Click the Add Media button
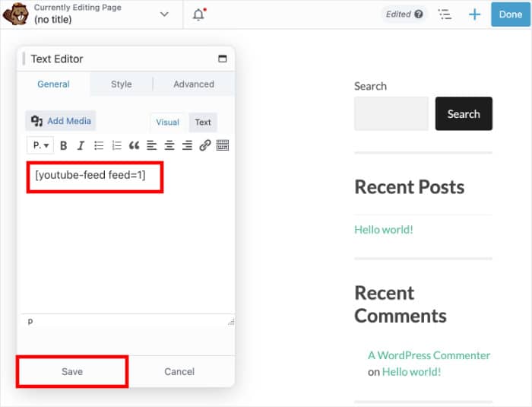The width and height of the screenshot is (532, 407). point(61,121)
